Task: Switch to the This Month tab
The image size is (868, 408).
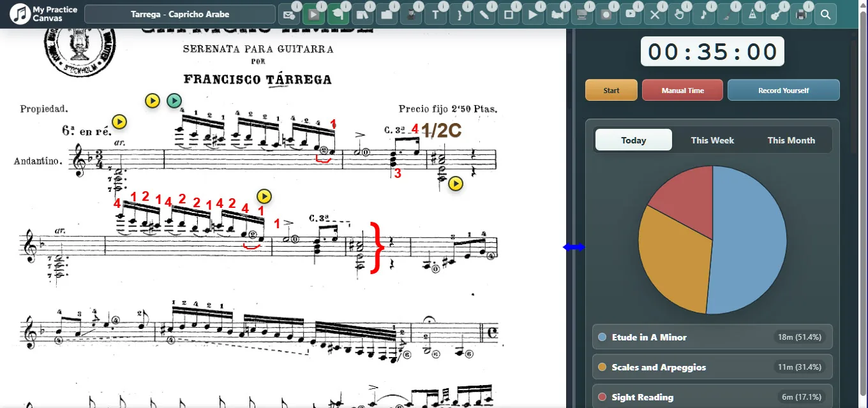Action: pos(791,140)
